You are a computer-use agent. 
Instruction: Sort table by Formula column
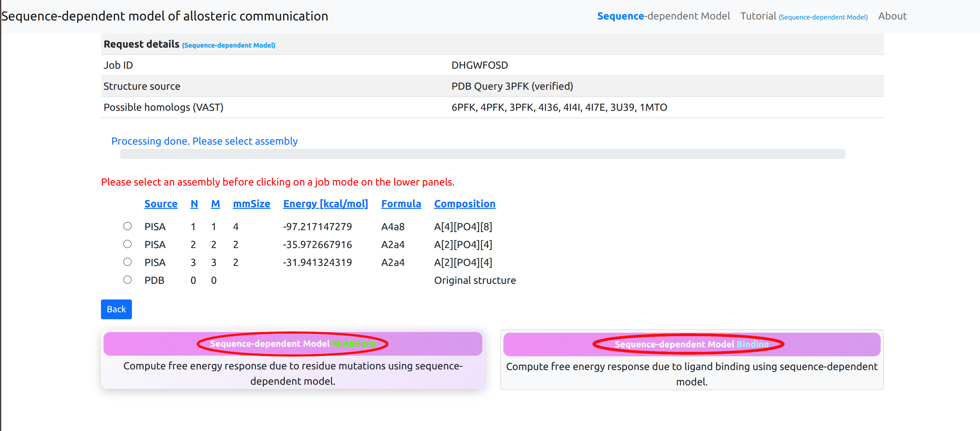401,204
